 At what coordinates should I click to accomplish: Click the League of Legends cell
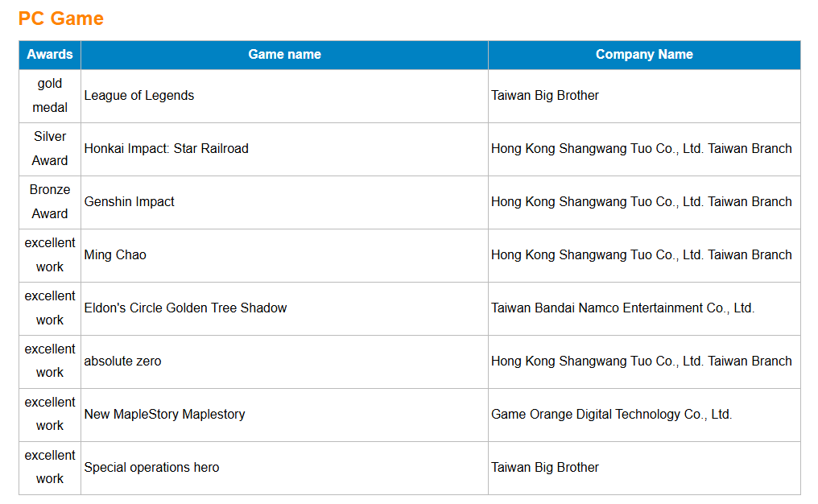[x=284, y=96]
